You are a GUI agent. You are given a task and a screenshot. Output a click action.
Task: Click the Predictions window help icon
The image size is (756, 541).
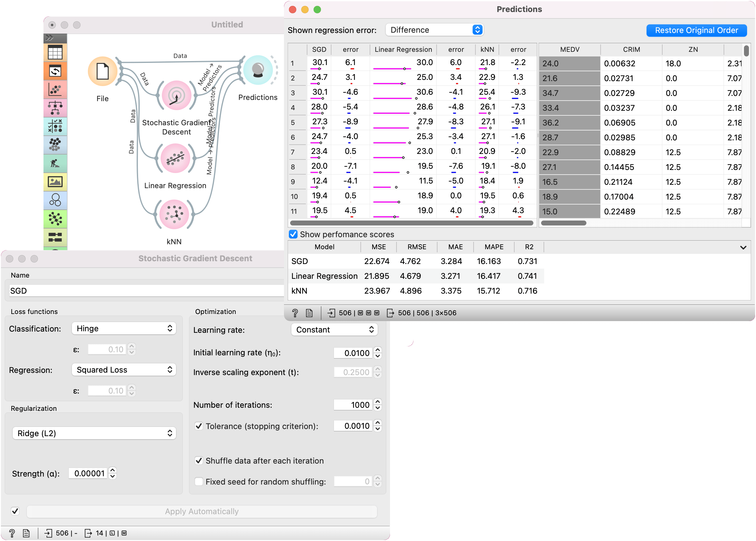[x=295, y=313]
